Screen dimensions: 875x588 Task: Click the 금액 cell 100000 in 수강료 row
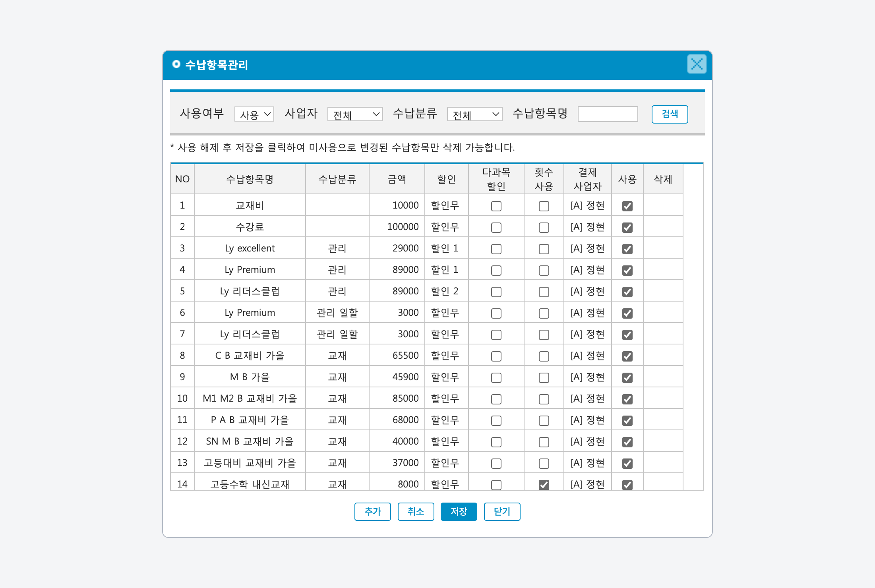[x=403, y=227]
